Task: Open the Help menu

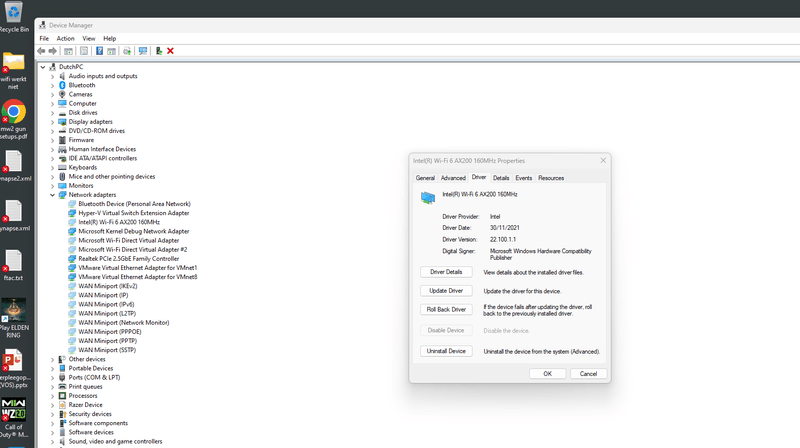Action: (110, 38)
